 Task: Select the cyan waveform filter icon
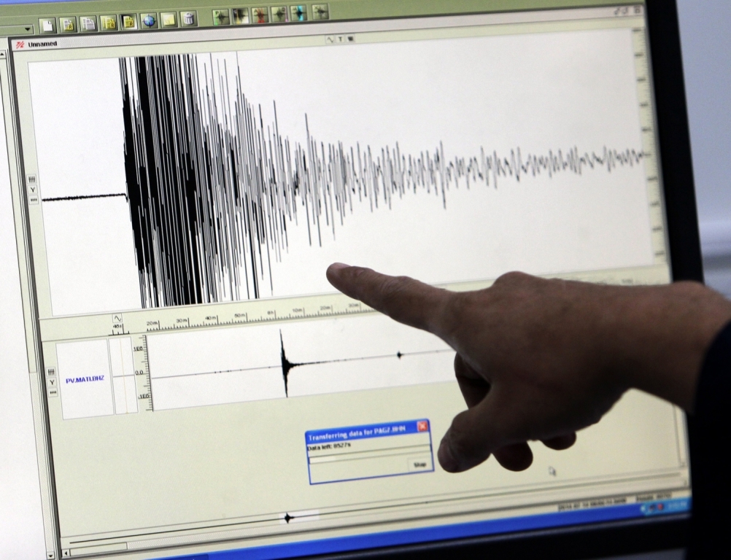coord(299,14)
